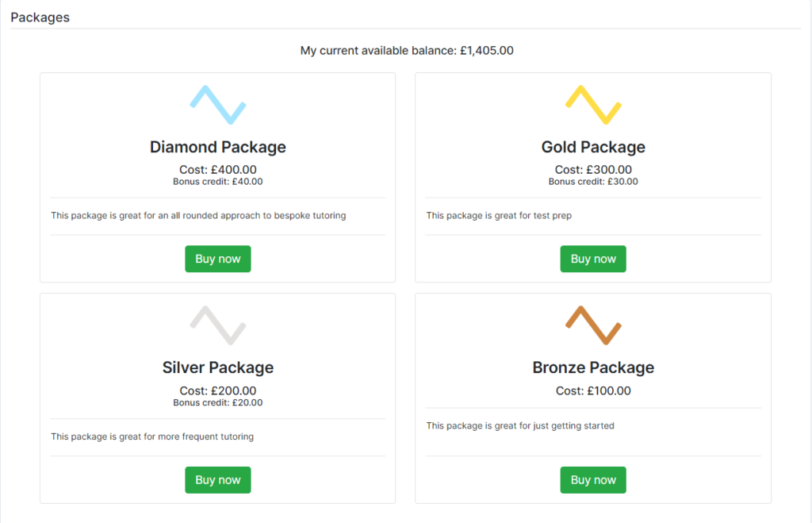Click Silver bonus credit £20.00 text
The image size is (812, 523).
pyautogui.click(x=218, y=402)
